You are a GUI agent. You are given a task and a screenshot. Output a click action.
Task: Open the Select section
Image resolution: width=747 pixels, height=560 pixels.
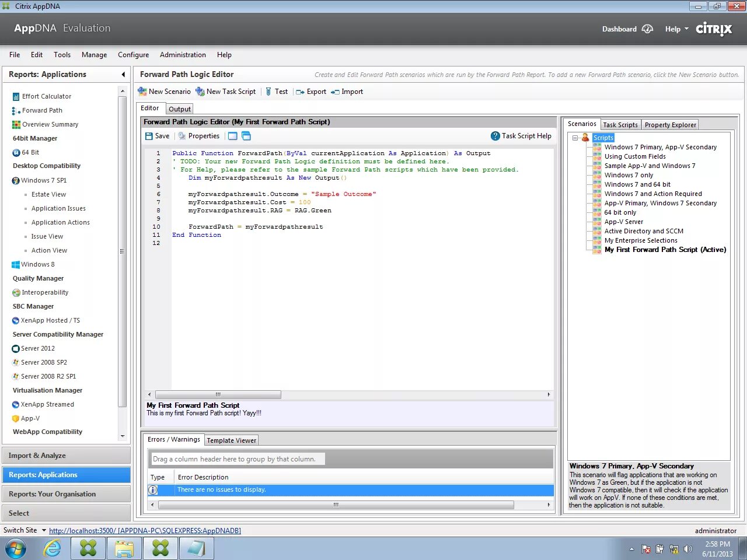point(66,513)
